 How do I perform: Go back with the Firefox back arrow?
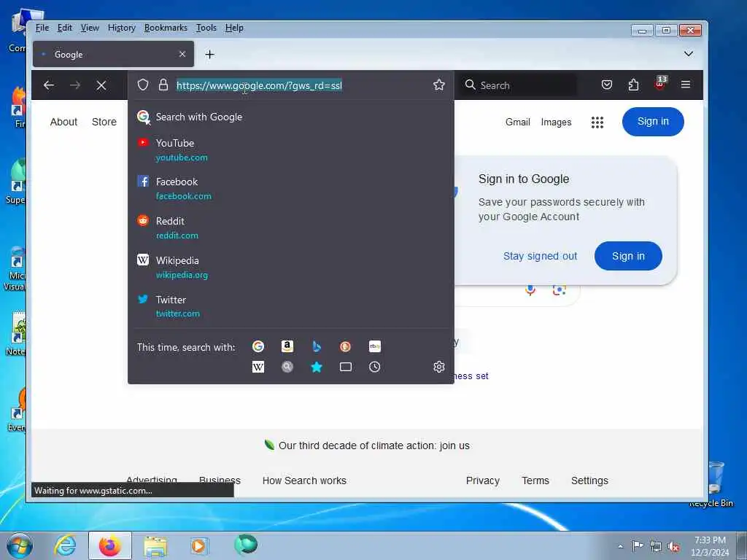(49, 85)
